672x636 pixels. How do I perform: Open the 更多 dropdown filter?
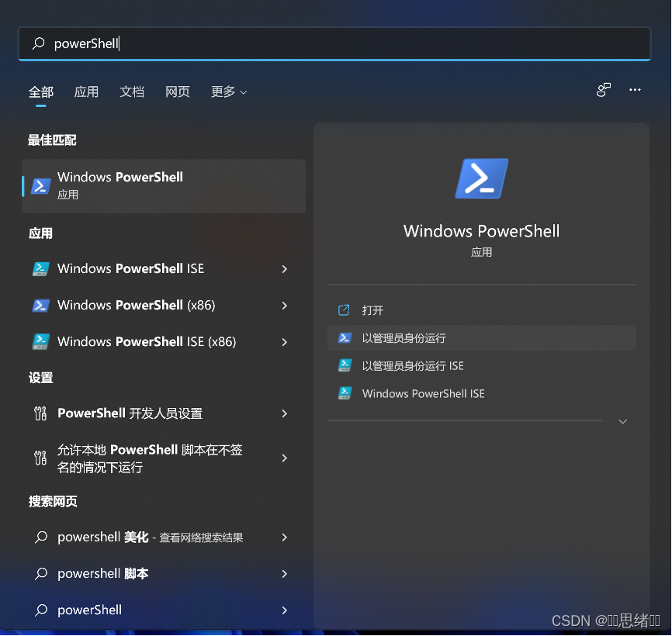229,92
